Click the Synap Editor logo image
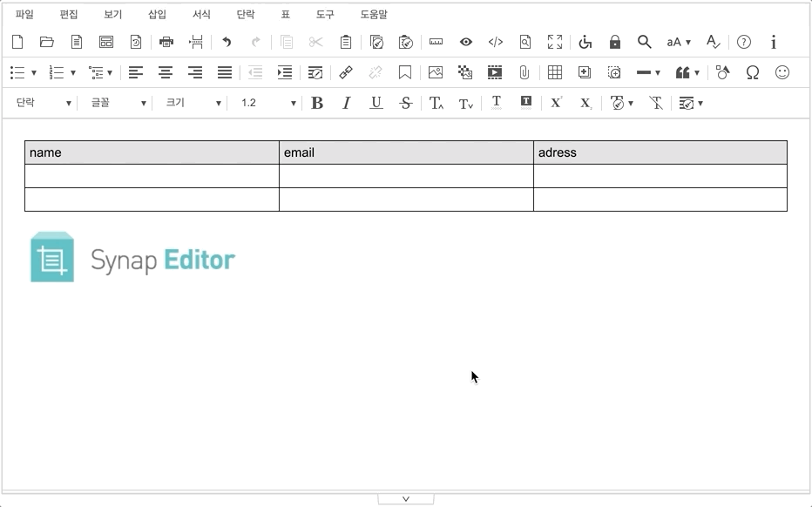Image resolution: width=812 pixels, height=507 pixels. point(132,258)
